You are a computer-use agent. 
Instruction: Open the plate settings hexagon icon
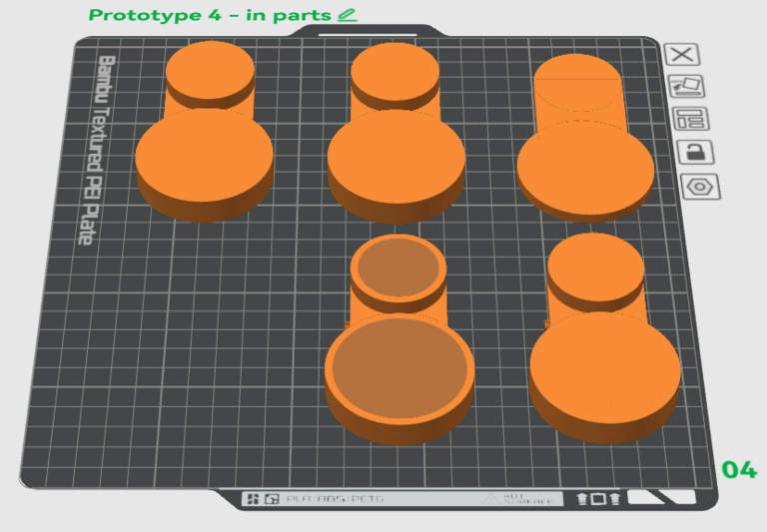click(700, 187)
